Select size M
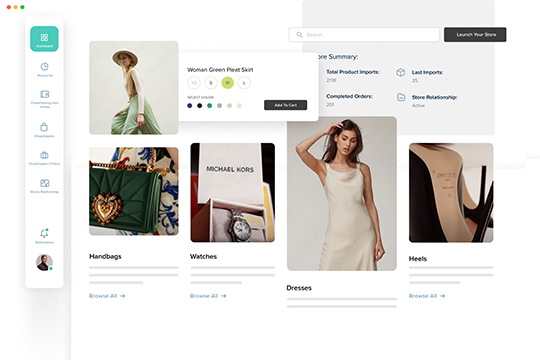The height and width of the screenshot is (360, 540). tap(228, 83)
